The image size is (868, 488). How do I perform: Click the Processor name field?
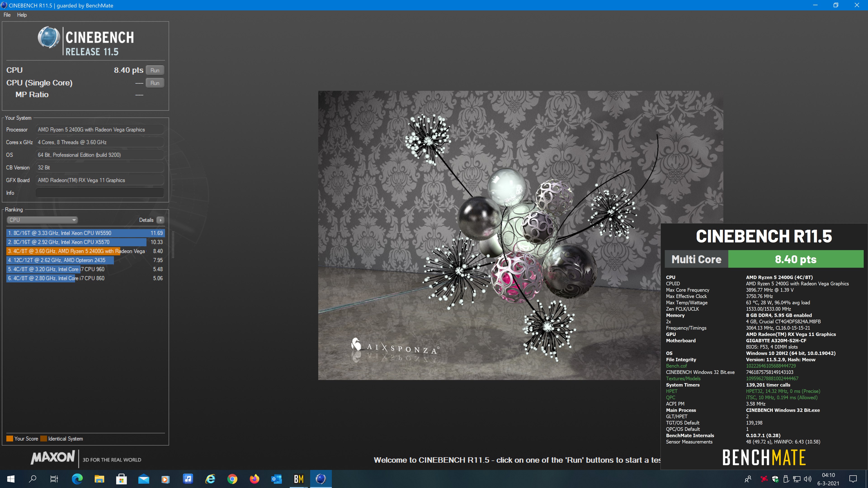click(x=100, y=130)
